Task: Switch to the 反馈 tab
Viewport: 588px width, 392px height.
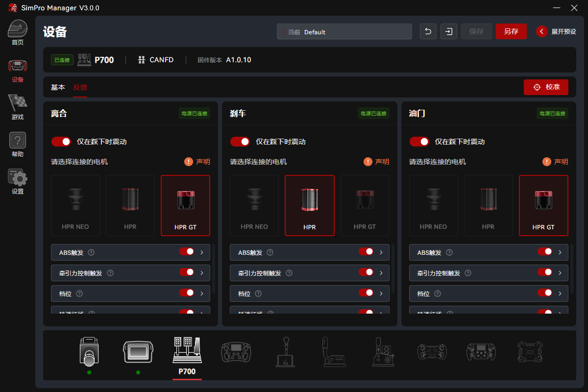Action: (80, 87)
